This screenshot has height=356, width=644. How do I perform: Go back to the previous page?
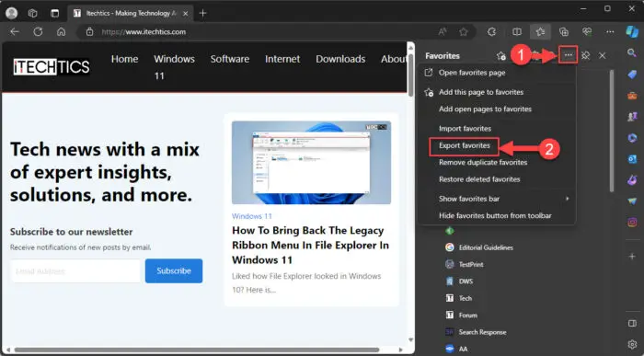point(15,31)
